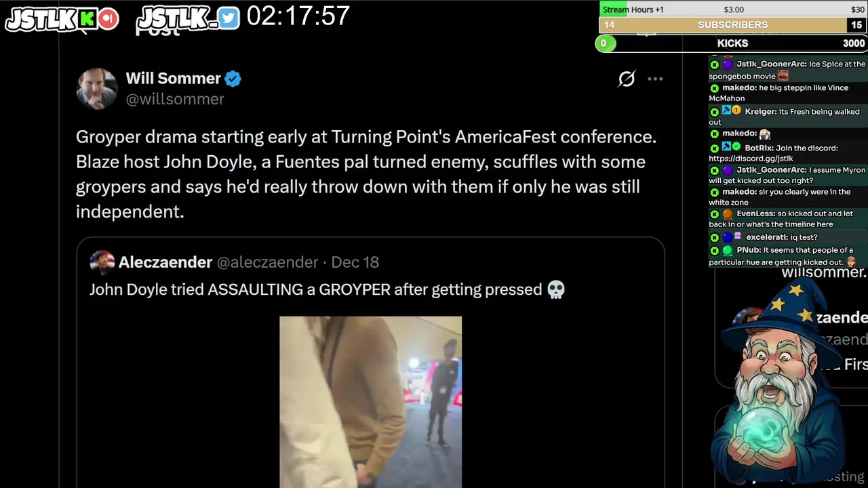The image size is (868, 488).
Task: Open the three-dot more options menu
Action: (655, 79)
